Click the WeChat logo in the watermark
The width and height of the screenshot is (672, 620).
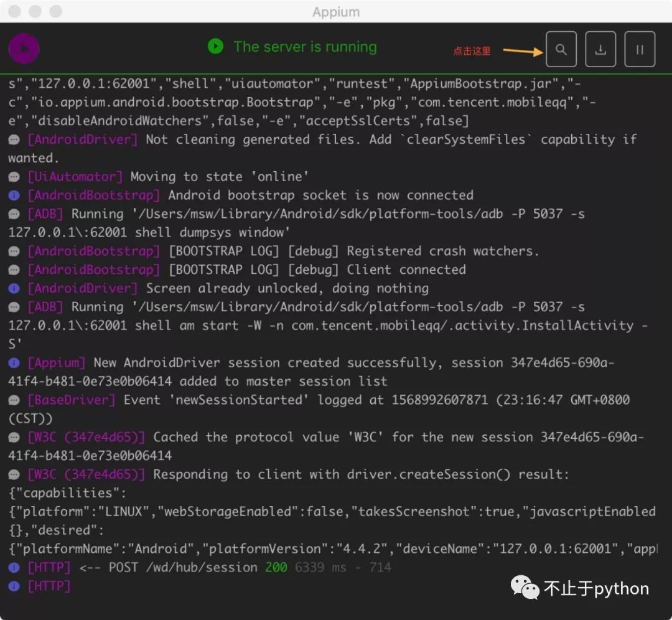pyautogui.click(x=526, y=588)
